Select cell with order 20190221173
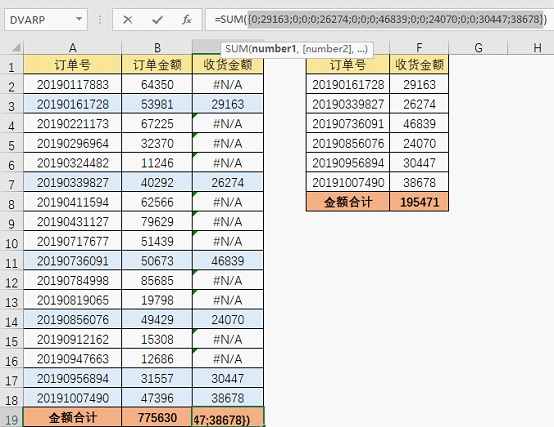This screenshot has width=554, height=427. coord(72,124)
